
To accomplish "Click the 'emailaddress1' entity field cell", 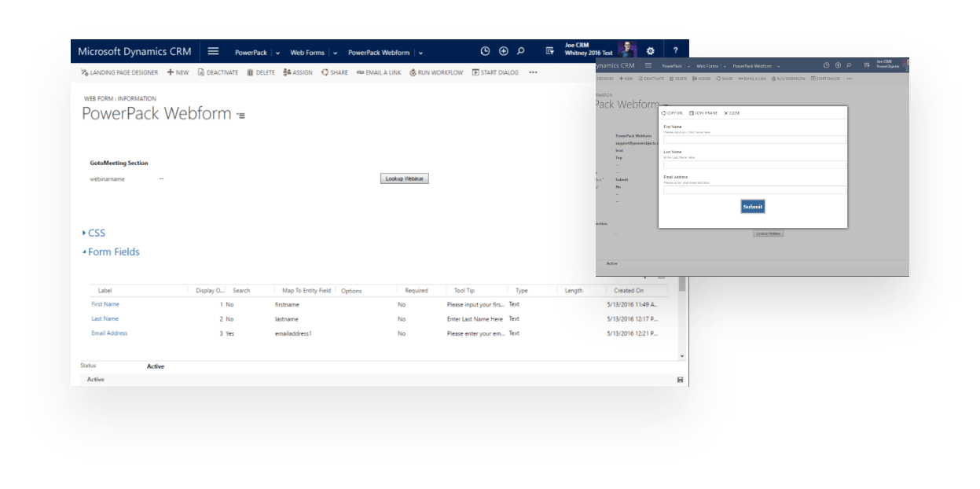I will (x=293, y=333).
